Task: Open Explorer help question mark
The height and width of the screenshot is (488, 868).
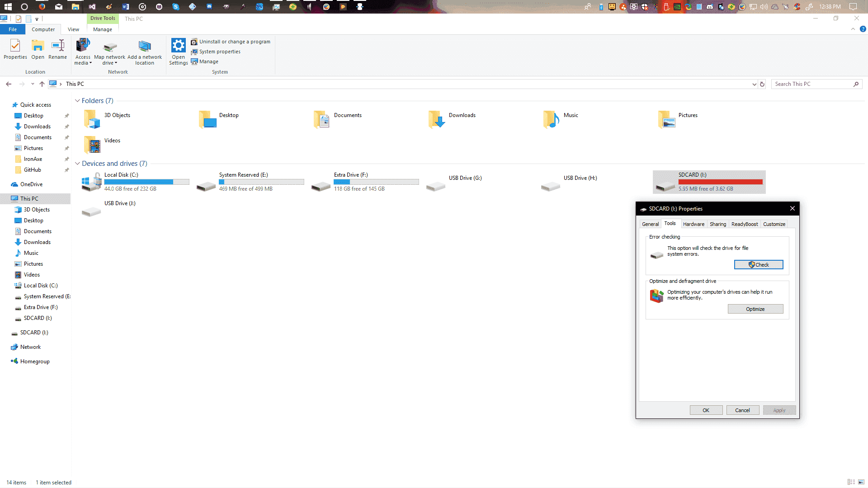Action: (x=863, y=29)
